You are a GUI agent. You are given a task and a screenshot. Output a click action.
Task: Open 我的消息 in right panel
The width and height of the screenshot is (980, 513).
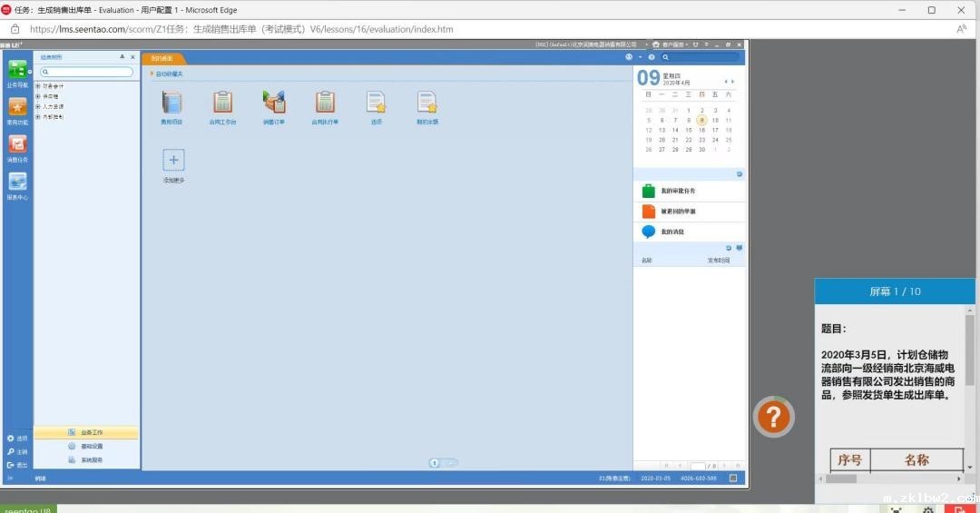[671, 232]
